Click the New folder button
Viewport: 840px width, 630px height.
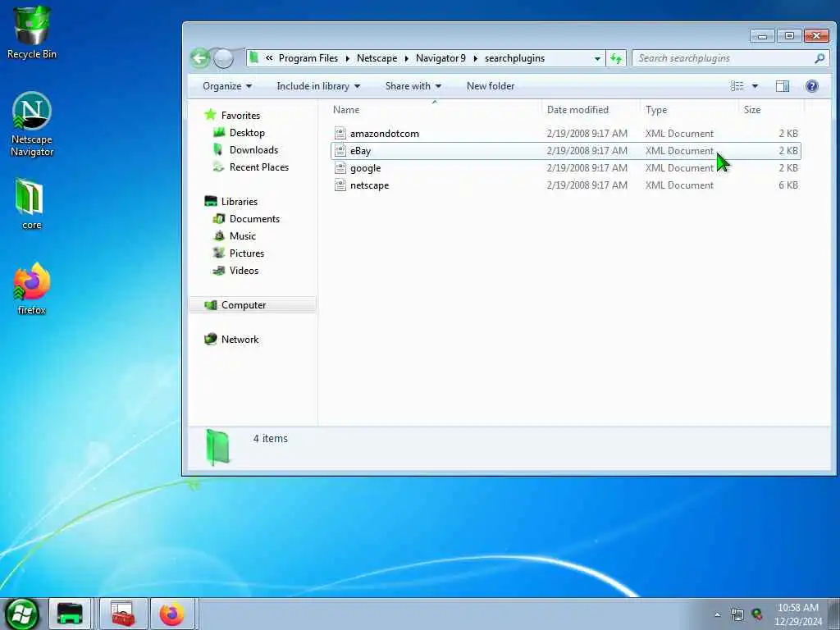[x=491, y=85]
